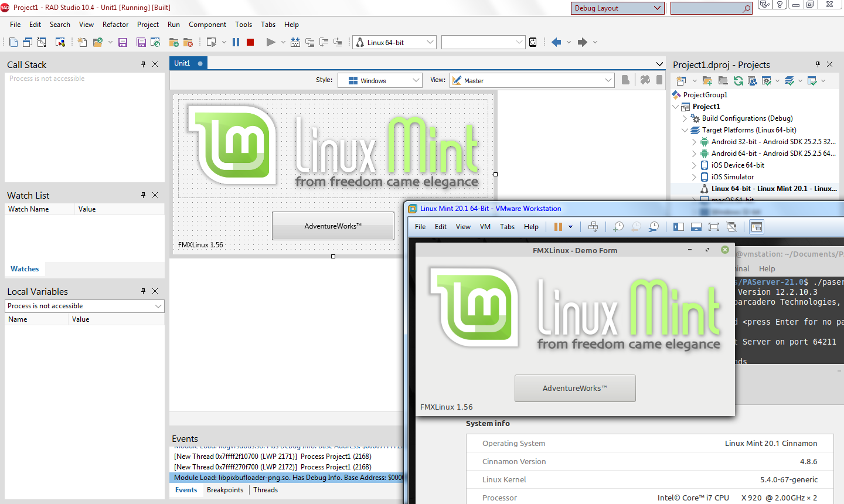Click VMware unity mode icon
Image resolution: width=844 pixels, height=504 pixels.
pyautogui.click(x=731, y=227)
